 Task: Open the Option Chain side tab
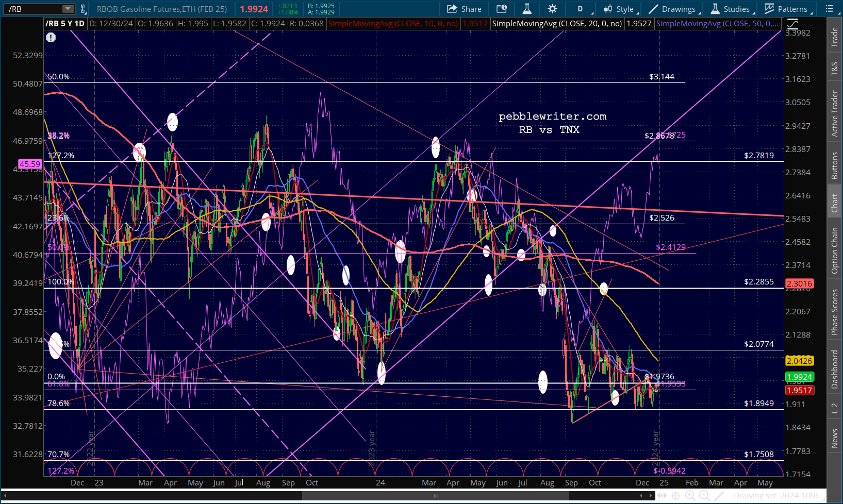pos(834,250)
